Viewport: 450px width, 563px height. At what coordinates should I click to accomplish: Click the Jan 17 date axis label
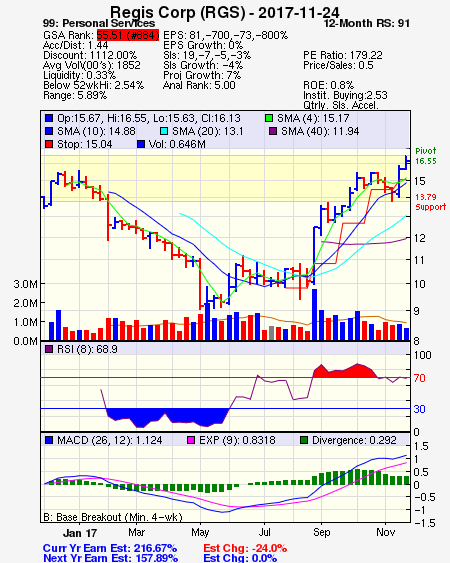(x=80, y=532)
